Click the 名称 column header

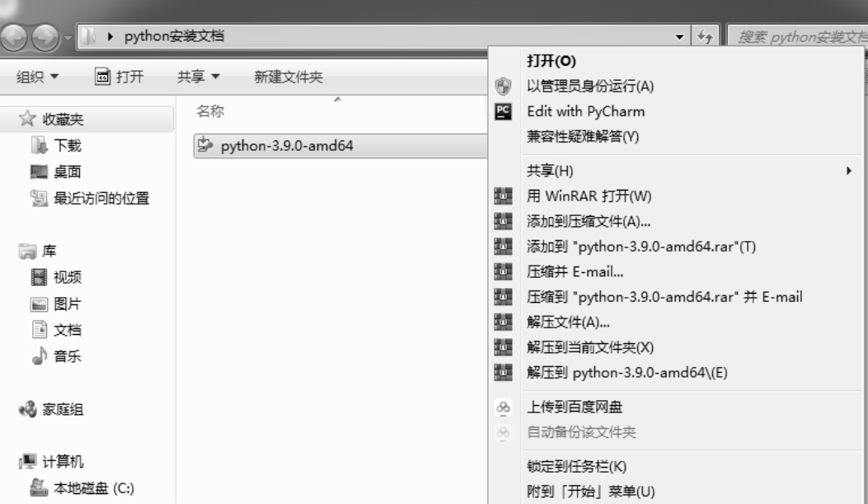(x=210, y=111)
